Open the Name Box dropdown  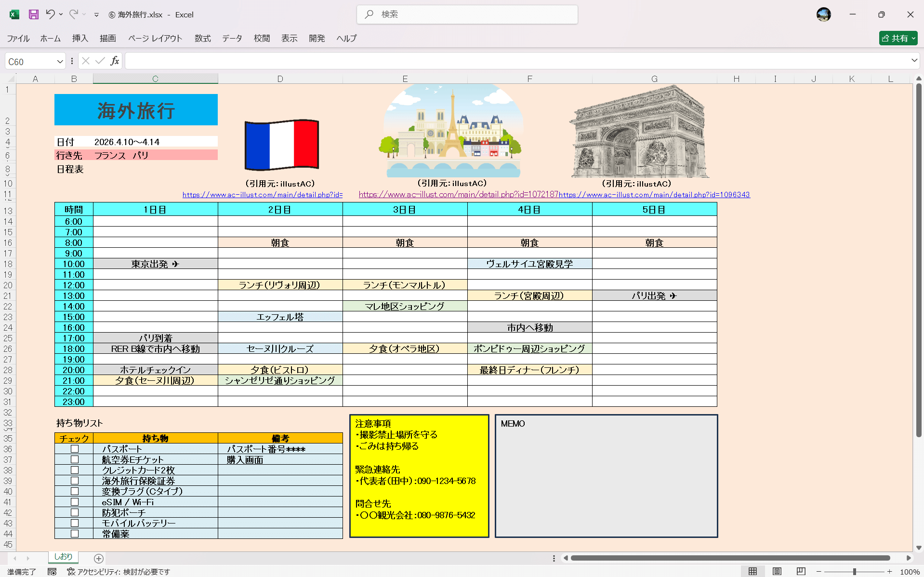tap(60, 61)
